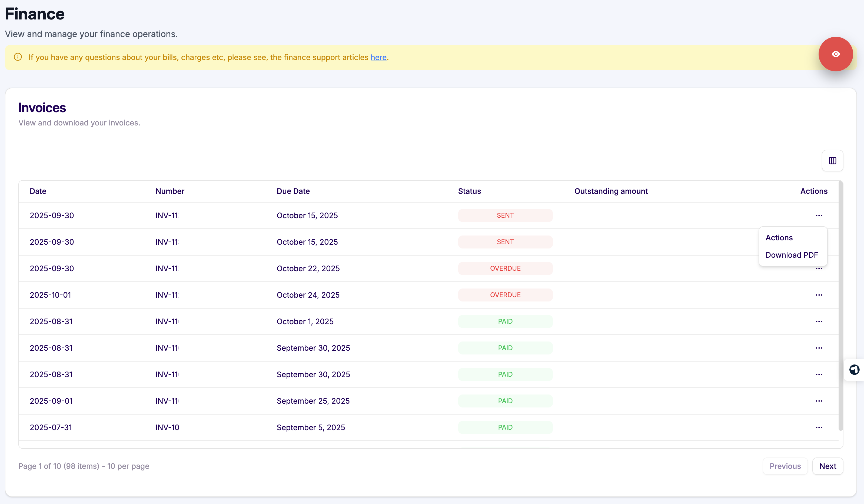Open the ellipsis menu for September 25 invoice

[819, 401]
